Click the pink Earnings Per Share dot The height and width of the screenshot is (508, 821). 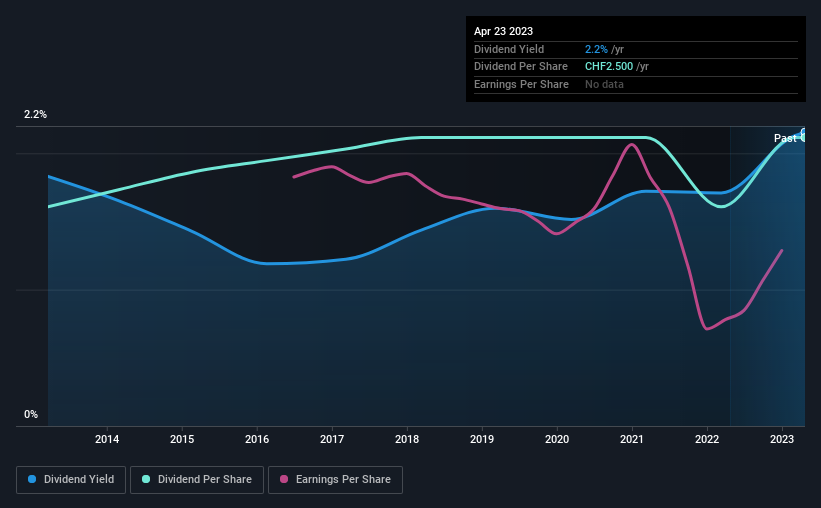coord(284,479)
